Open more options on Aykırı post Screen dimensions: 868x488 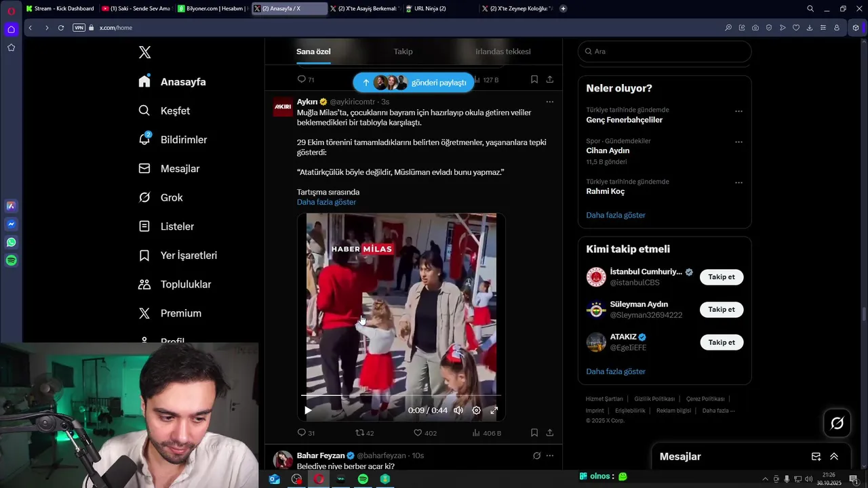pyautogui.click(x=550, y=102)
